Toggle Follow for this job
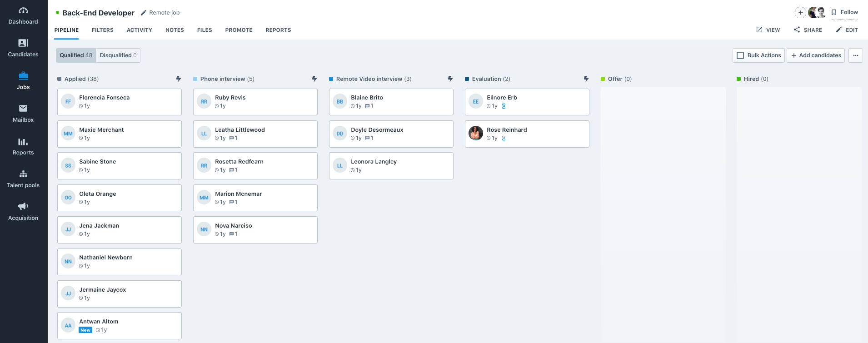 [845, 12]
